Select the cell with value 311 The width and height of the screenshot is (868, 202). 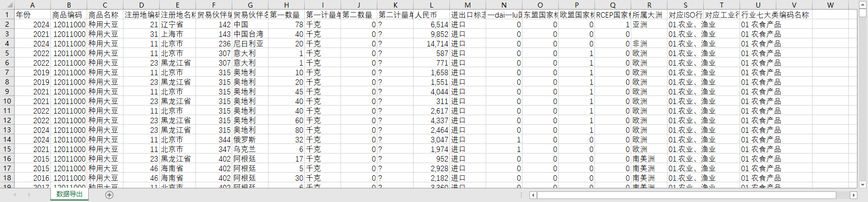point(432,101)
